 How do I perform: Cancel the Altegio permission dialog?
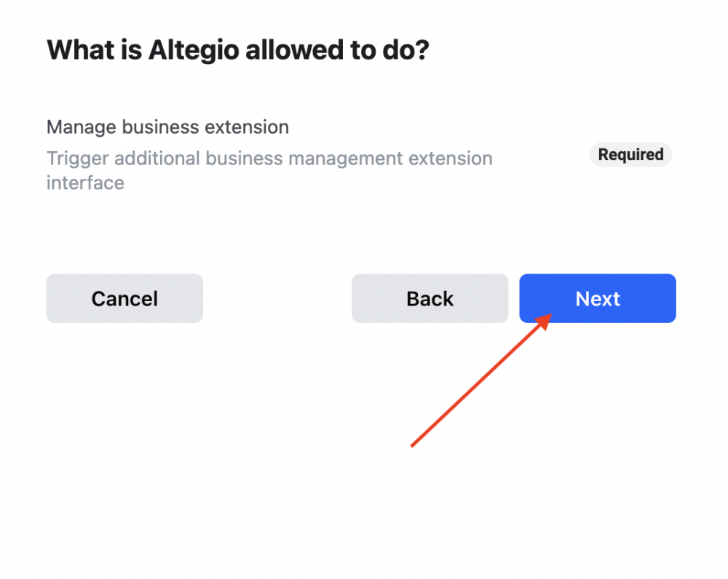pos(124,298)
